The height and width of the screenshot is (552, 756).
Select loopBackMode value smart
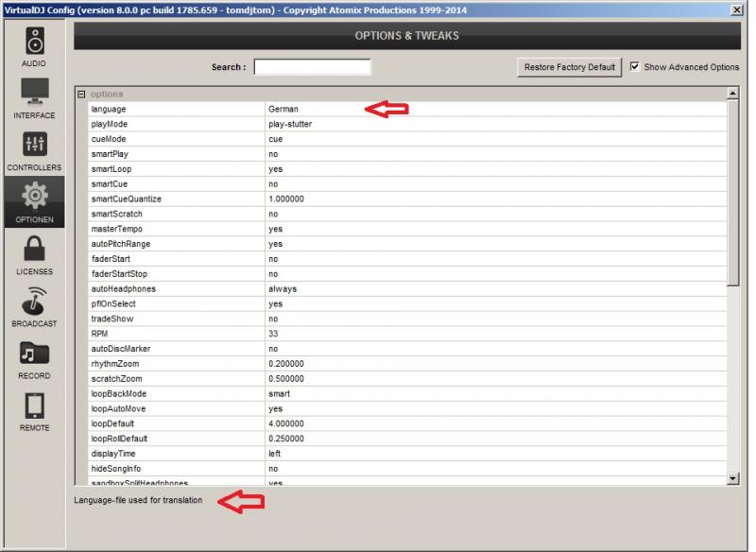click(x=280, y=393)
